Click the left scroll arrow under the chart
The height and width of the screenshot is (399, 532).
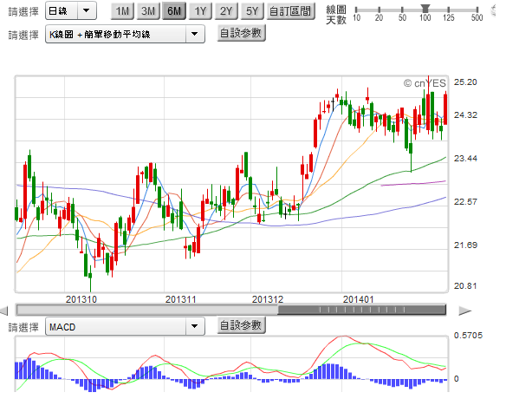click(x=4, y=311)
